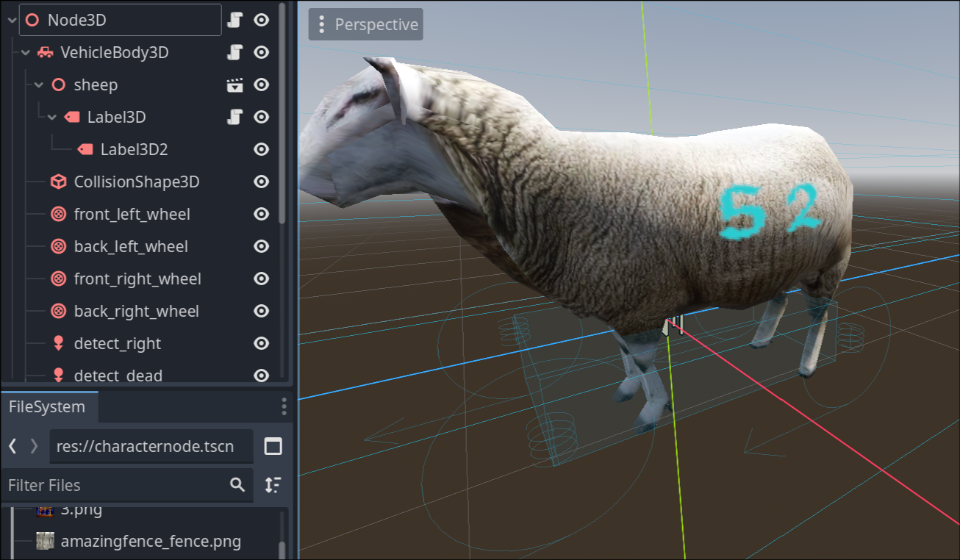Hide the Label3D2 node
The width and height of the screenshot is (960, 560).
tap(261, 149)
